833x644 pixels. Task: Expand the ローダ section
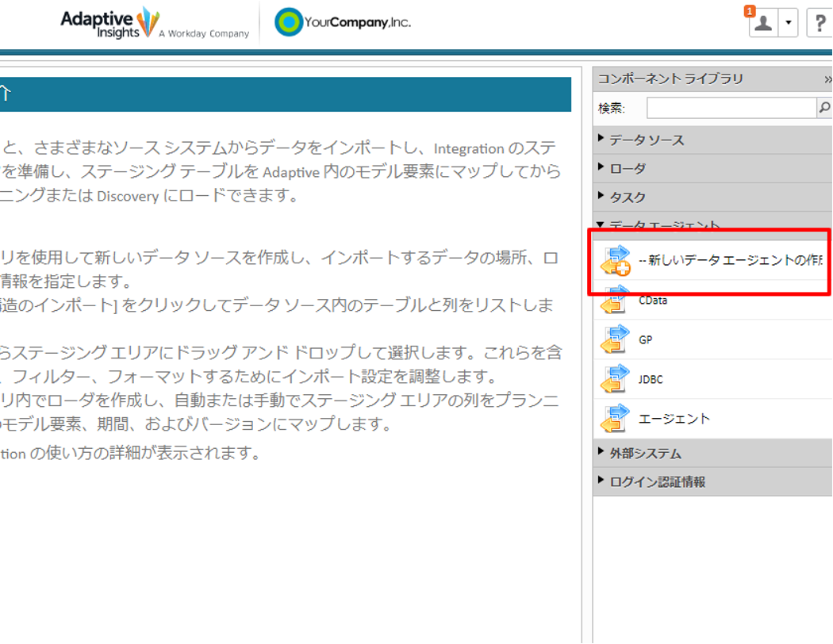(x=712, y=169)
